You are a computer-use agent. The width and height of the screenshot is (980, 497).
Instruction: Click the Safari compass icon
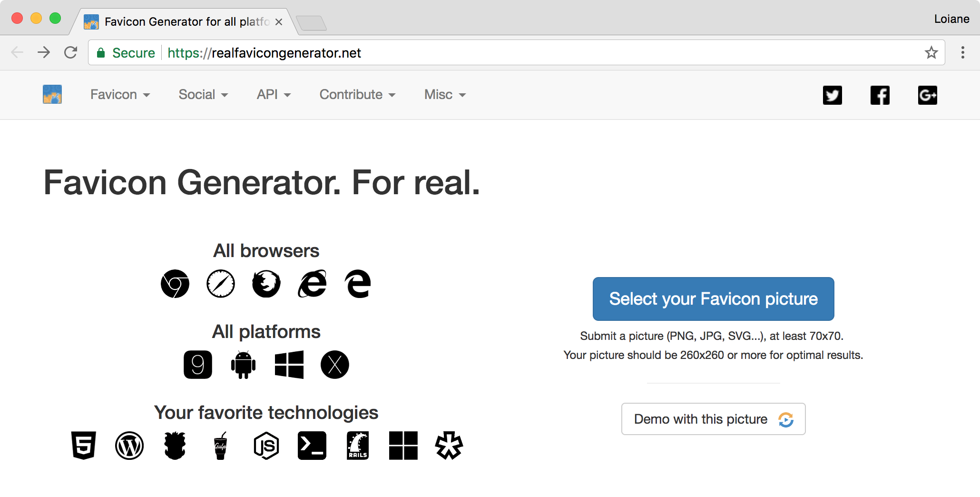pos(221,284)
